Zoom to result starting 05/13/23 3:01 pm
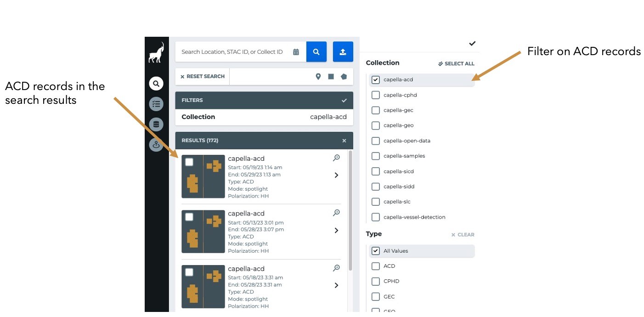The width and height of the screenshot is (644, 317). pyautogui.click(x=336, y=213)
